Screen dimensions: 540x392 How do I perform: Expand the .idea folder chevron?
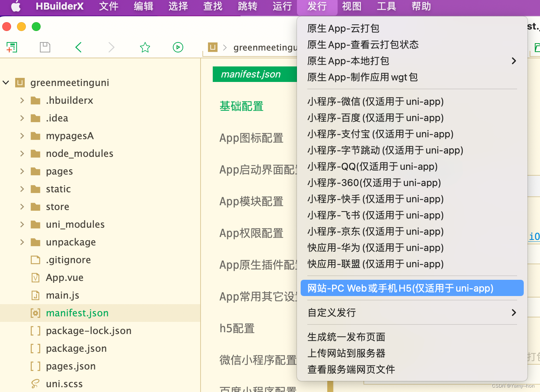22,118
